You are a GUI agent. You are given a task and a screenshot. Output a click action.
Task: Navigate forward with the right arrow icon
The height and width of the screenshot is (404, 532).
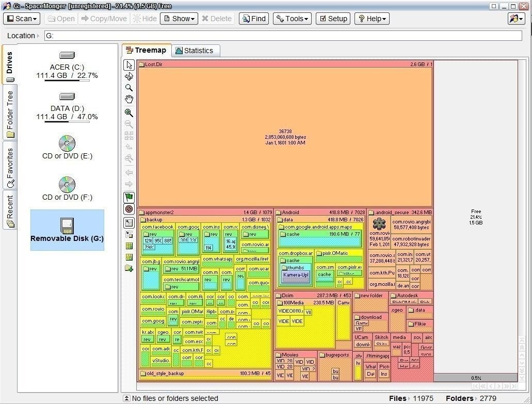tap(129, 184)
